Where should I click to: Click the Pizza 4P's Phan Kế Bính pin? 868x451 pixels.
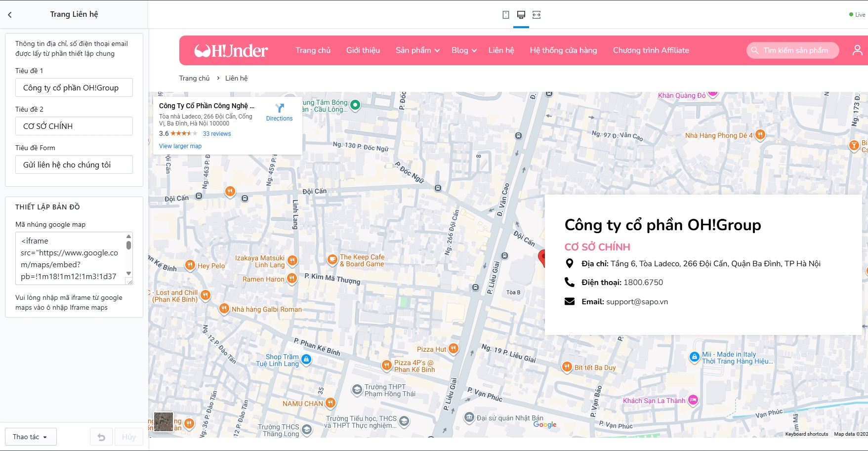click(x=387, y=365)
